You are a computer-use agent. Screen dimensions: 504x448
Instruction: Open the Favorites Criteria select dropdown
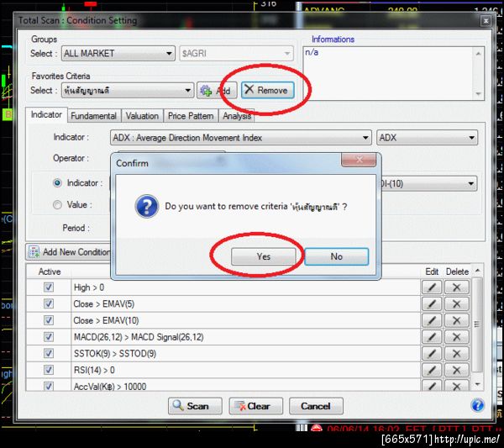pos(128,91)
